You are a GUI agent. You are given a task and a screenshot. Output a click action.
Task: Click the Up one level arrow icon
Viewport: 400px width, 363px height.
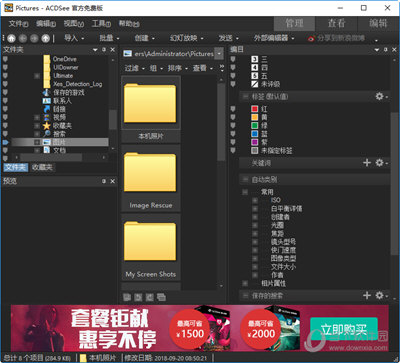tap(45, 38)
